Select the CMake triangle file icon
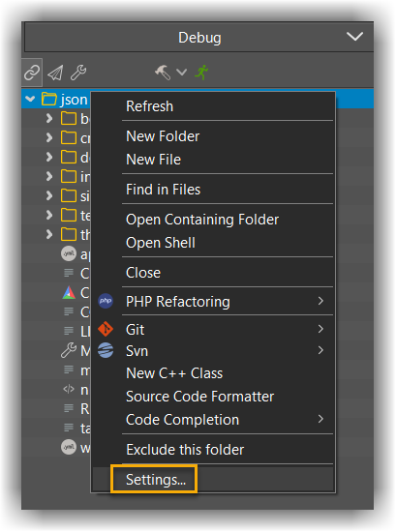Screen dimensions: 396x532 [69, 292]
